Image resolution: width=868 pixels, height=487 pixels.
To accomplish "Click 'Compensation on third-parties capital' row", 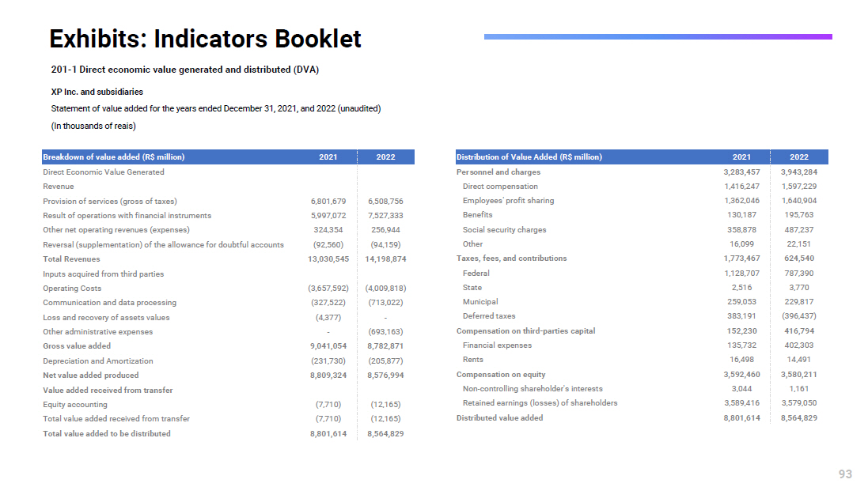I will coord(525,331).
